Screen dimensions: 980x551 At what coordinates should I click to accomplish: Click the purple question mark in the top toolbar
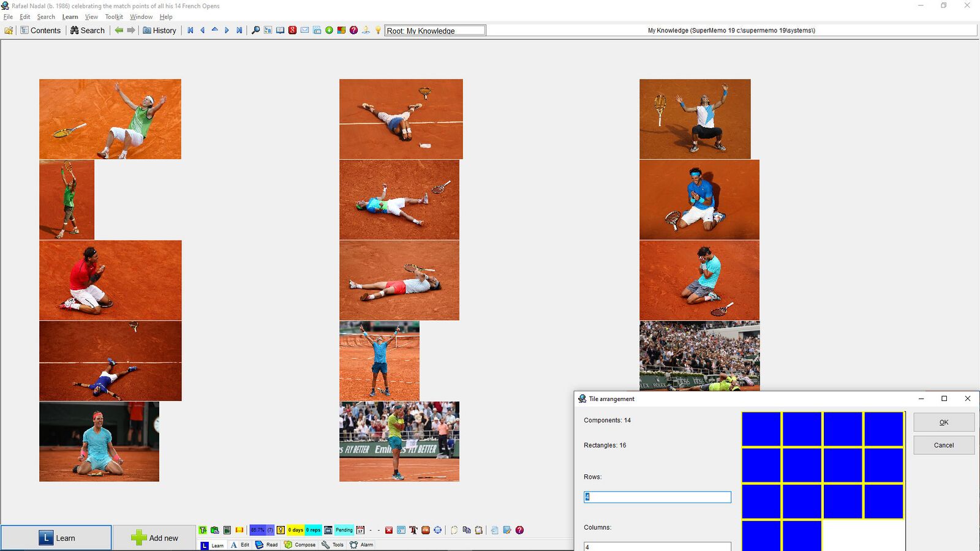[353, 30]
